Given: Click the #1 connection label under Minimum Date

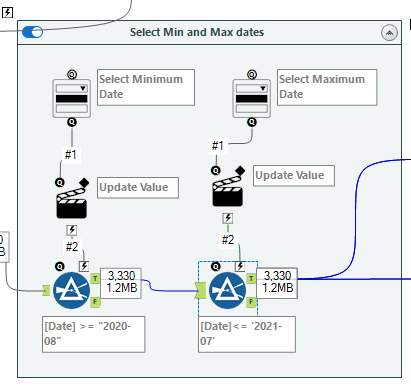Looking at the screenshot, I should (71, 155).
